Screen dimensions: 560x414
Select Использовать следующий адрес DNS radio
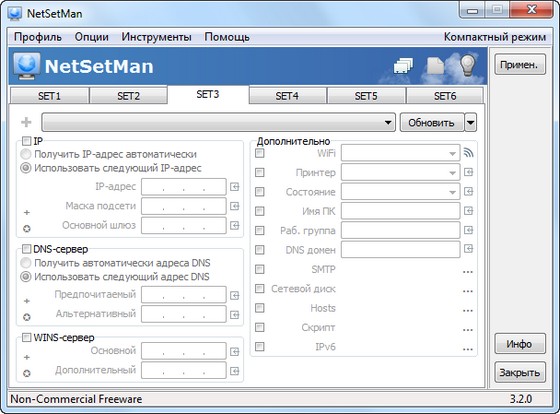tap(26, 276)
